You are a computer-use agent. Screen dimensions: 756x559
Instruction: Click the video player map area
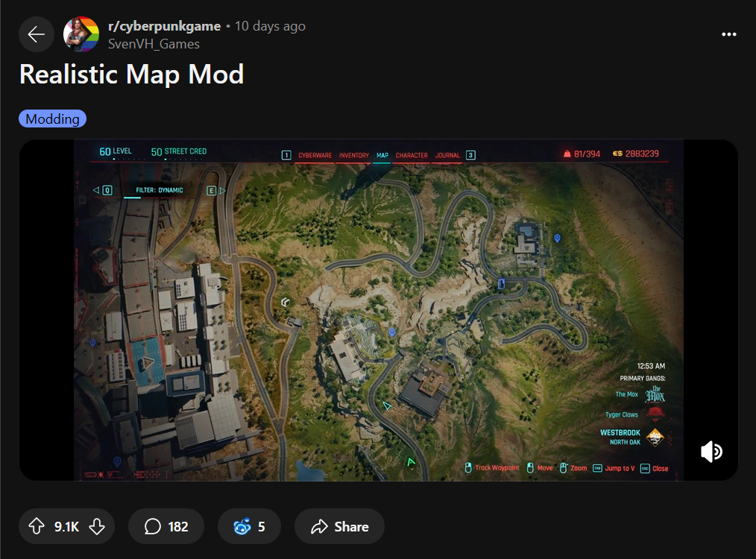click(x=379, y=310)
